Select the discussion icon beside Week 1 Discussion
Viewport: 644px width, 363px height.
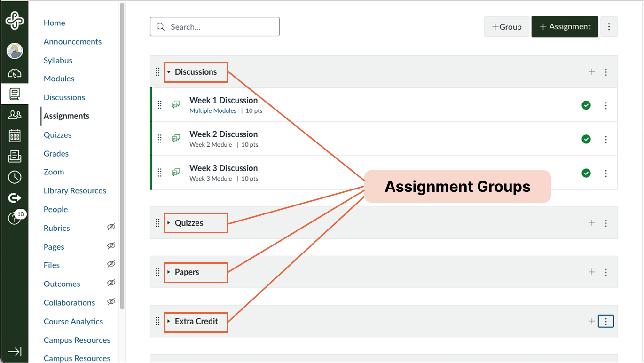point(176,104)
